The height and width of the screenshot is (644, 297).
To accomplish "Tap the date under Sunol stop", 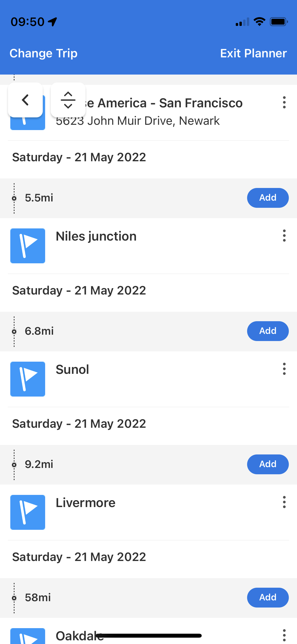I will click(x=79, y=424).
